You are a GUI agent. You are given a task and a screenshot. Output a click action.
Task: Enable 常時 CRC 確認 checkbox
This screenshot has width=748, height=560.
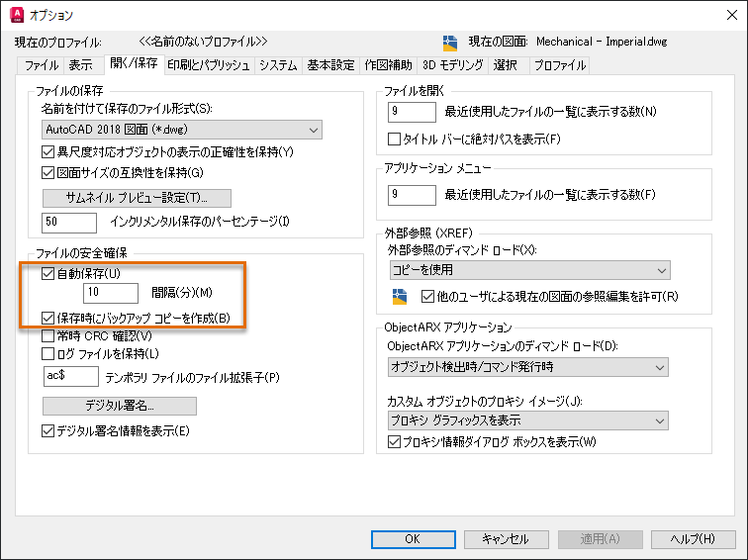pyautogui.click(x=47, y=335)
